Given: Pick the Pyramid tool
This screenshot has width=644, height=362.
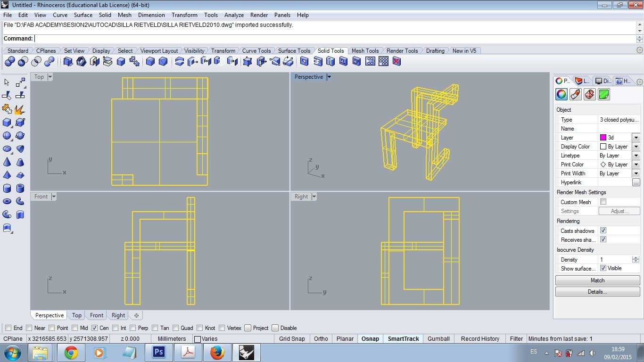Looking at the screenshot, I should (7, 175).
